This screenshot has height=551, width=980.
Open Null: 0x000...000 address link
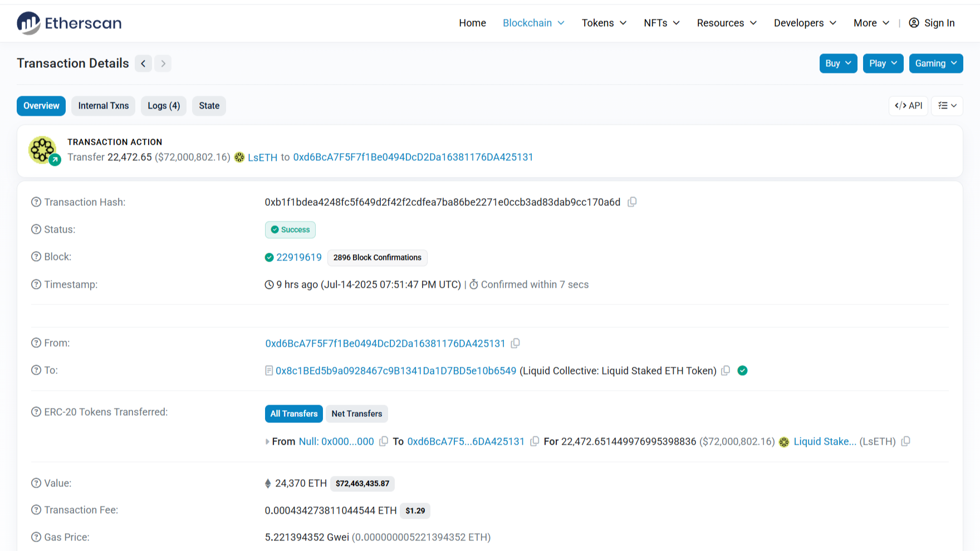[336, 441]
